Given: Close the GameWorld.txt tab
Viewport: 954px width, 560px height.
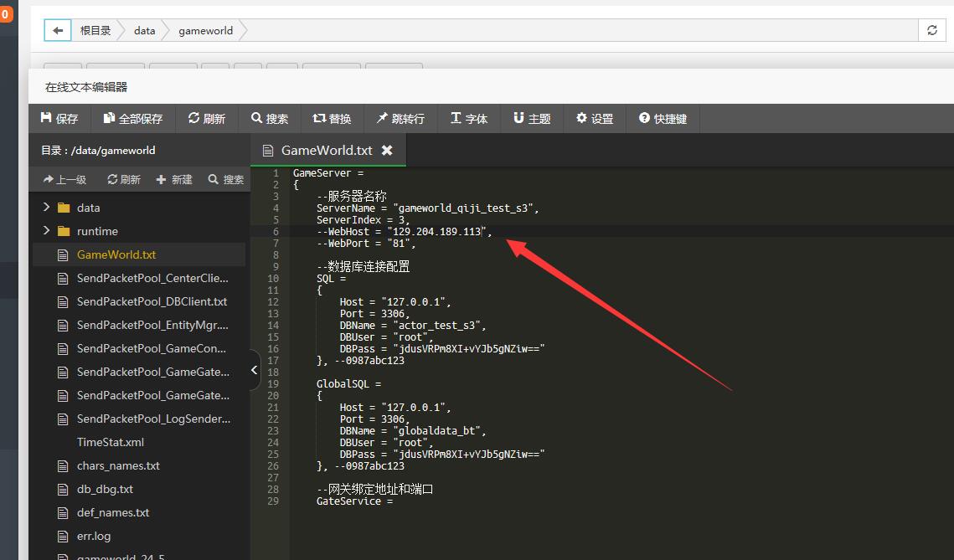Looking at the screenshot, I should (x=387, y=151).
